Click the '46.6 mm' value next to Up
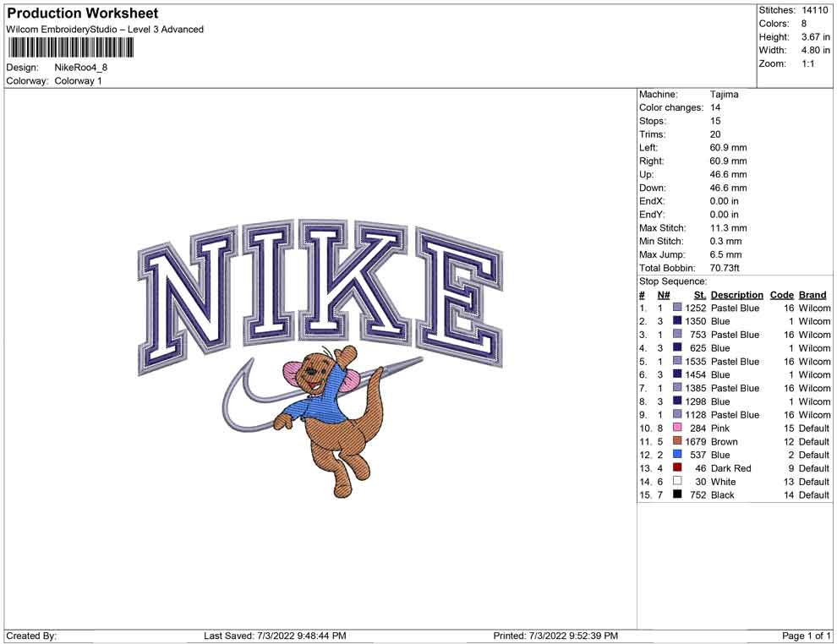This screenshot has width=837, height=644. (x=728, y=174)
